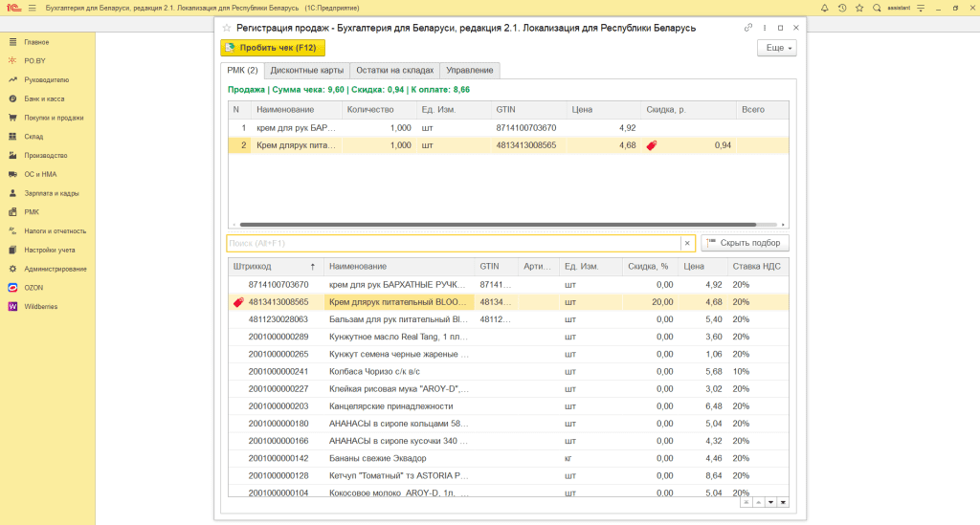Image resolution: width=980 pixels, height=525 pixels.
Task: Switch to Дисконтные карты tab
Action: (307, 71)
